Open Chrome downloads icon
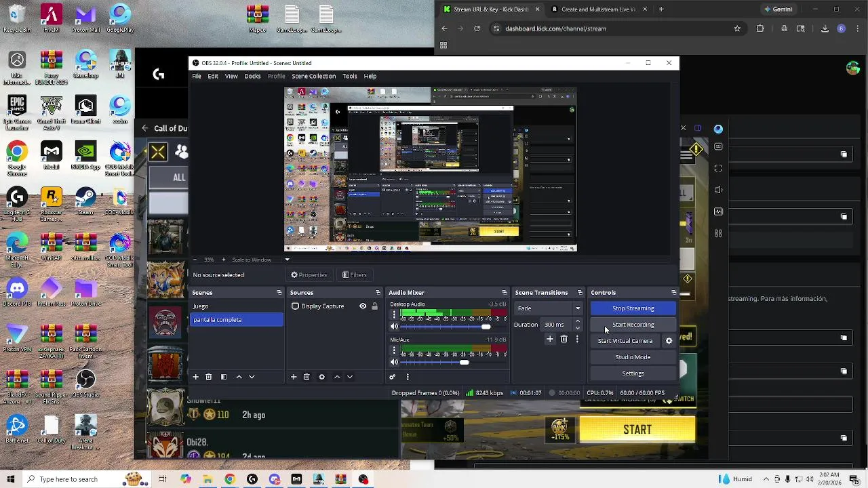The width and height of the screenshot is (868, 488). click(825, 28)
